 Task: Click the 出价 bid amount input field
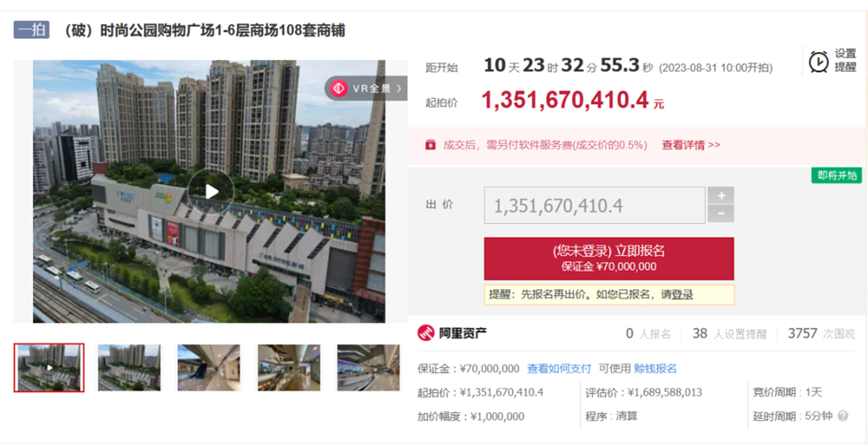(594, 205)
